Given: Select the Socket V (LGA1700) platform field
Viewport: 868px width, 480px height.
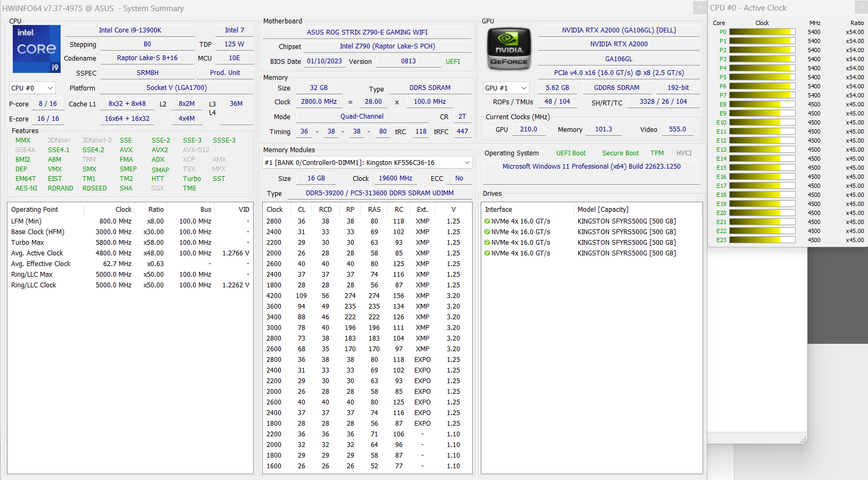Looking at the screenshot, I should [x=177, y=88].
